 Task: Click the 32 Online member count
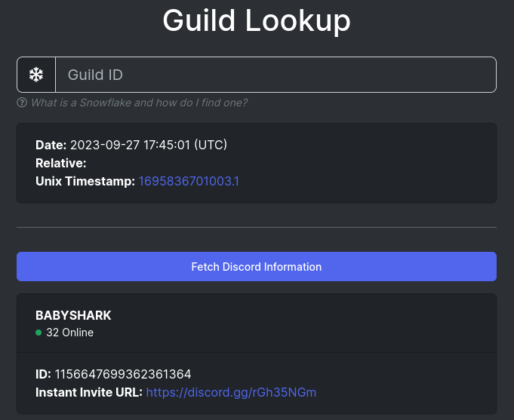point(70,333)
